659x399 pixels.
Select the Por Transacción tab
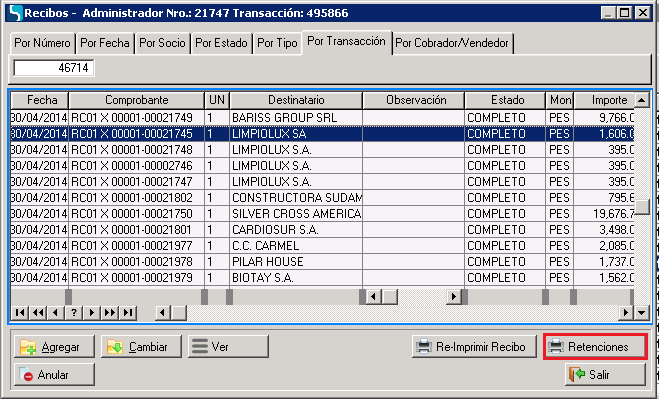tap(346, 42)
